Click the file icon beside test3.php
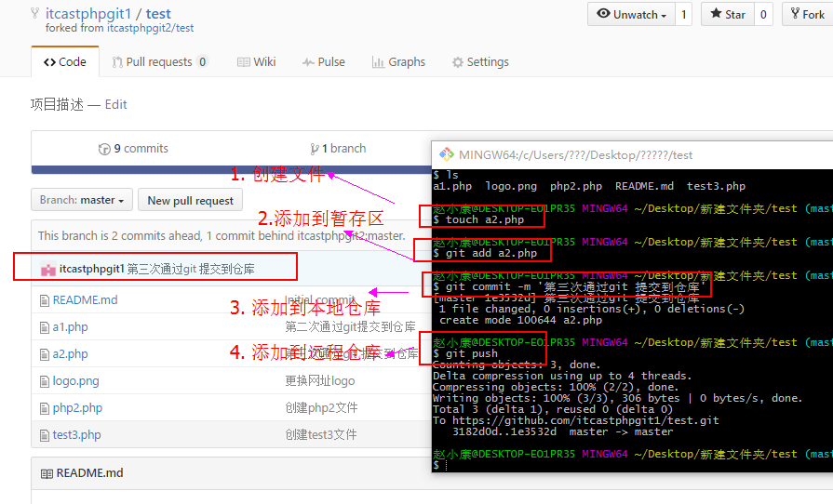 pyautogui.click(x=45, y=435)
